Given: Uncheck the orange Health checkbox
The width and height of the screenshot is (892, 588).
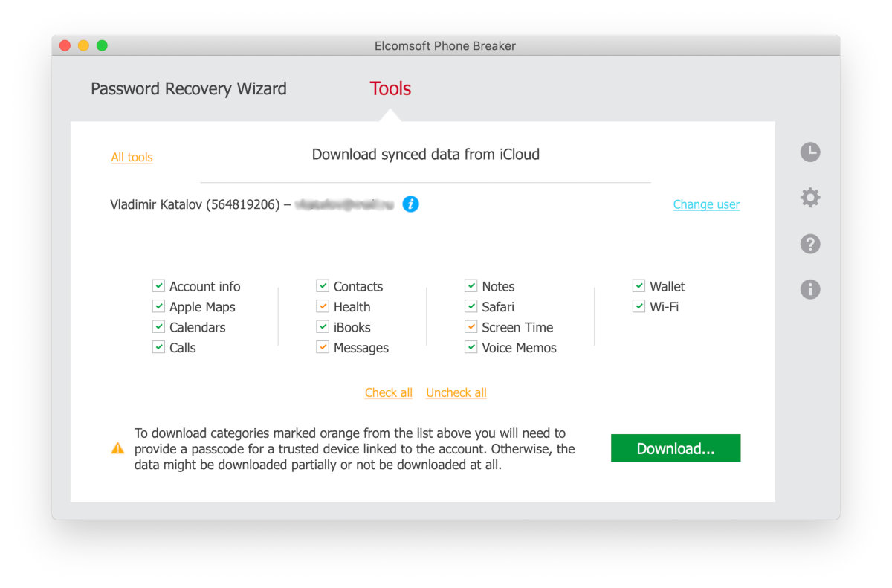Looking at the screenshot, I should click(323, 306).
